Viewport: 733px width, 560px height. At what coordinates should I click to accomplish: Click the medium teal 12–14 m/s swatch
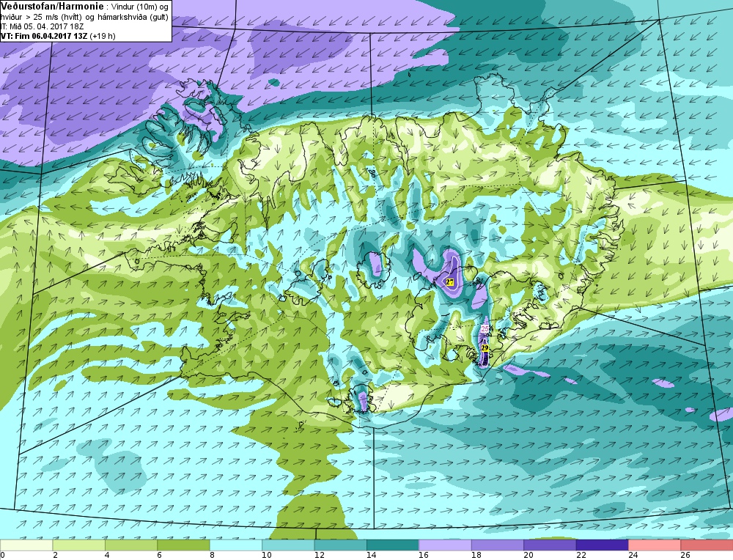341,545
